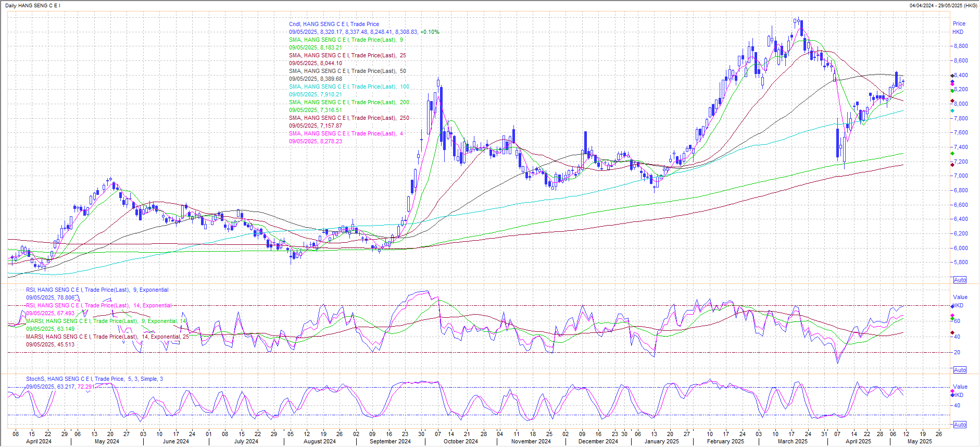
Task: Click the Auto button of the RSI panel
Action: click(960, 370)
